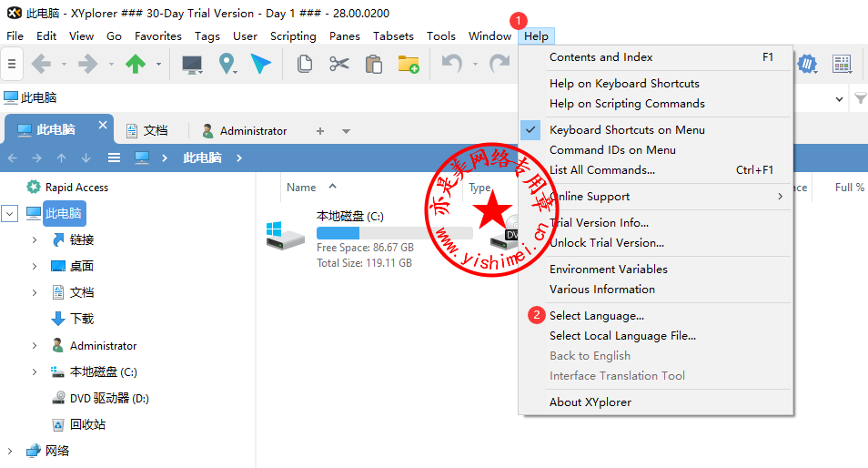Open the tab list dropdown arrow
Viewport: 868px width, 468px height.
coord(346,131)
